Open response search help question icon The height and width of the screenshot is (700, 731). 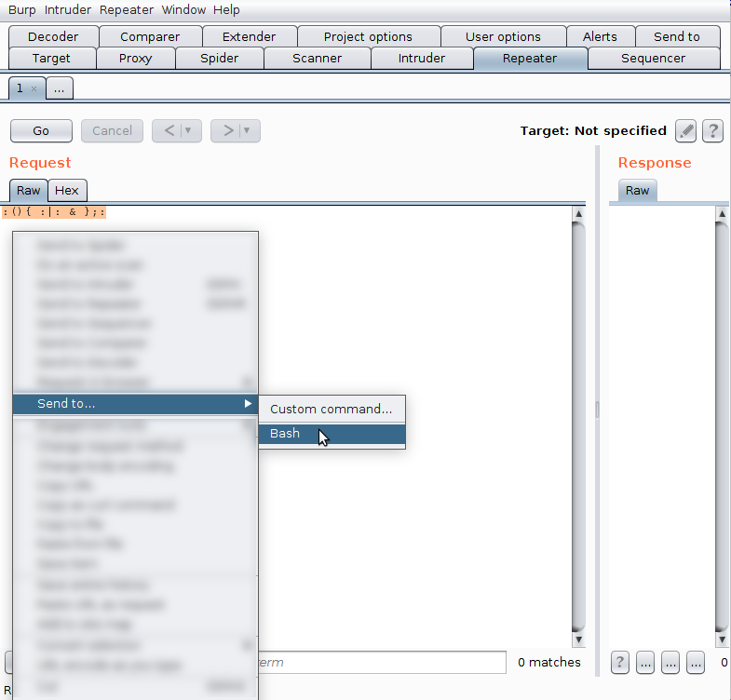[620, 662]
